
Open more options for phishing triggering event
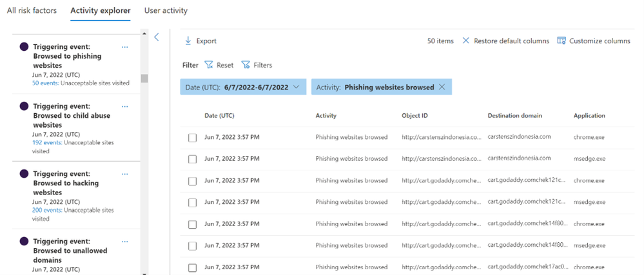tap(125, 47)
